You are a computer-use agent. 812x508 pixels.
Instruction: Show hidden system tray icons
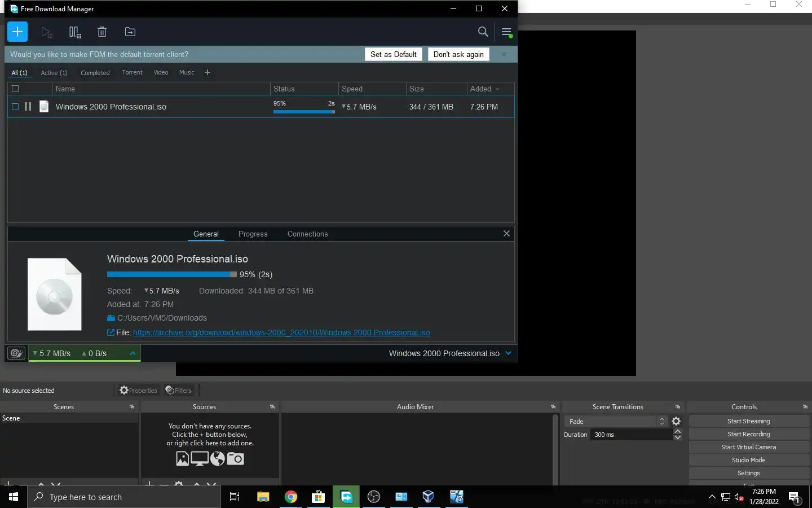pyautogui.click(x=712, y=497)
